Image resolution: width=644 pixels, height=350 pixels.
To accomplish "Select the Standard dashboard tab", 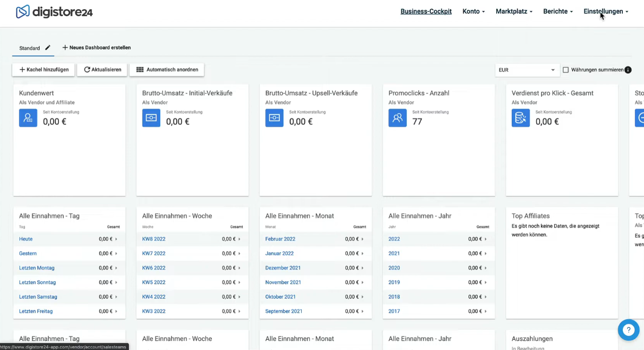I will (x=30, y=48).
